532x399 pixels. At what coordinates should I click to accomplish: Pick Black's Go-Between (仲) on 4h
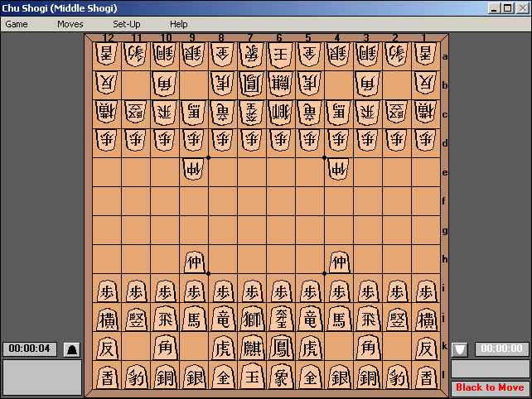click(339, 262)
